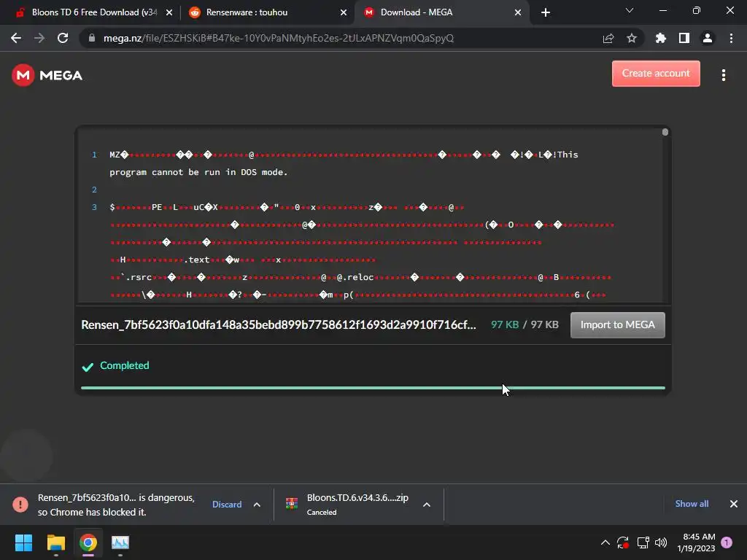
Task: Close the downloads bar
Action: (x=734, y=504)
